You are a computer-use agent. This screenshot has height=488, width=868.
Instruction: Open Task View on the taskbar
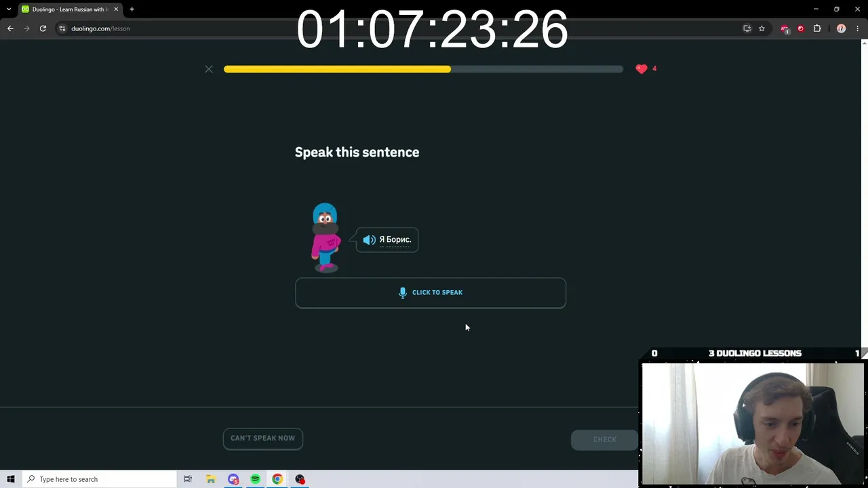point(188,479)
